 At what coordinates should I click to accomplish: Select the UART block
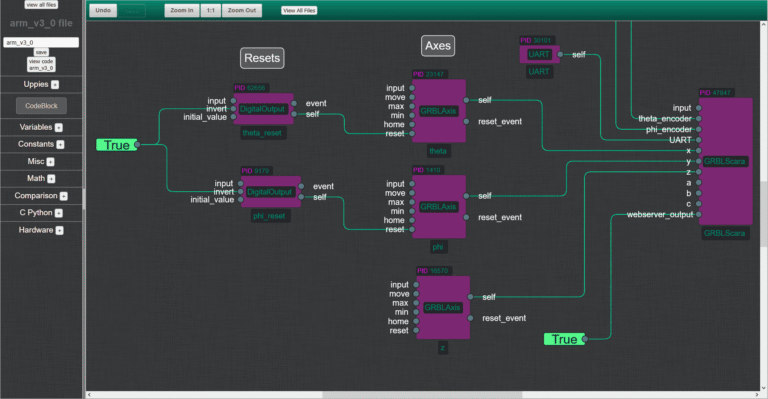(539, 54)
